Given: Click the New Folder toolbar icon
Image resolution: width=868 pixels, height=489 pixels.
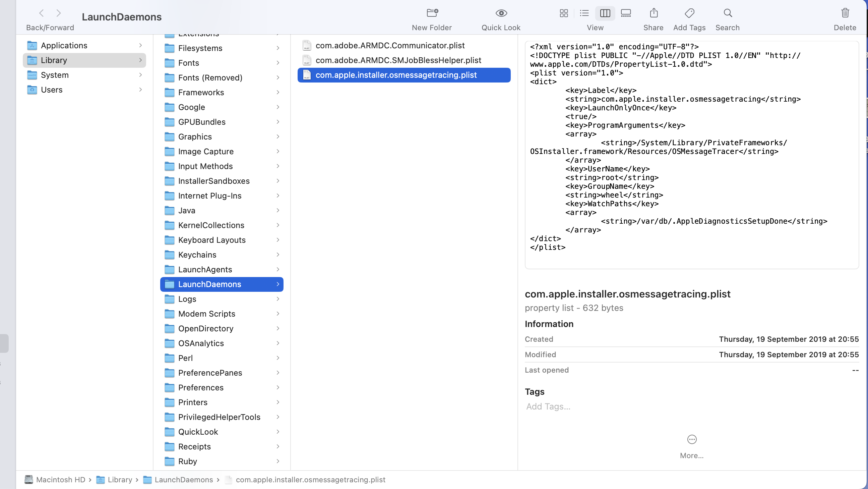Looking at the screenshot, I should click(x=432, y=13).
